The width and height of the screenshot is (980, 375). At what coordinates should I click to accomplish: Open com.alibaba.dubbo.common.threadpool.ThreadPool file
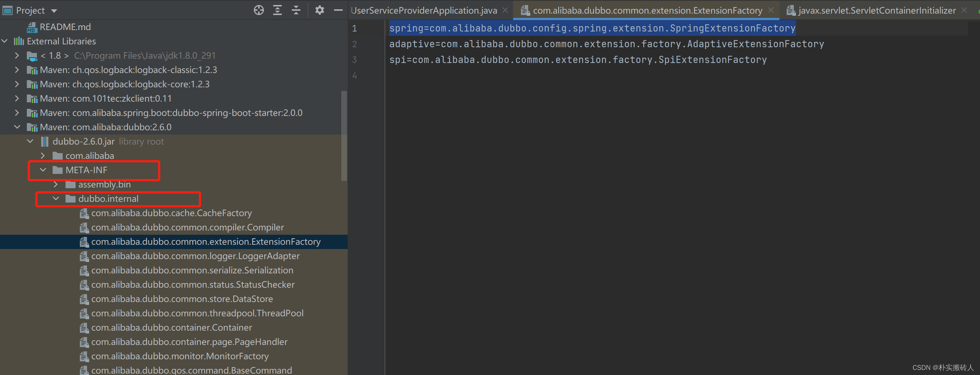coord(197,313)
